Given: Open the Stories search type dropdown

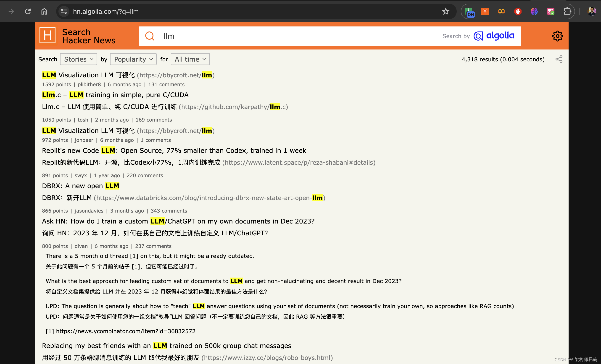Looking at the screenshot, I should [78, 59].
